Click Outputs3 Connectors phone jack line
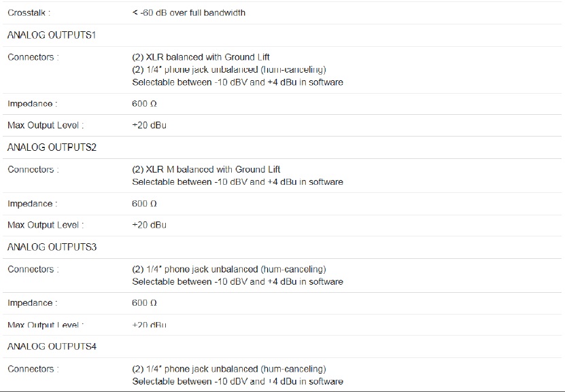The image size is (565, 392). (x=229, y=269)
